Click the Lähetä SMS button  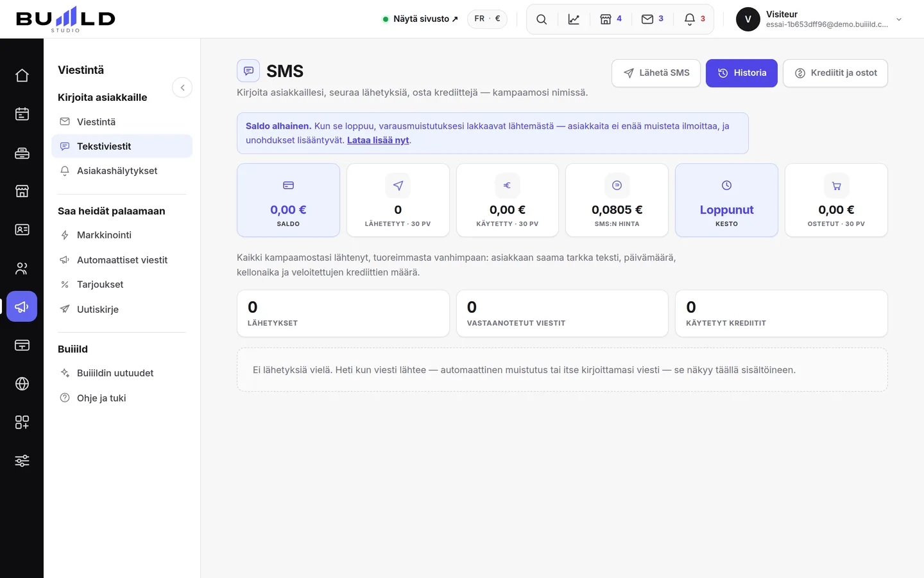[x=656, y=73]
